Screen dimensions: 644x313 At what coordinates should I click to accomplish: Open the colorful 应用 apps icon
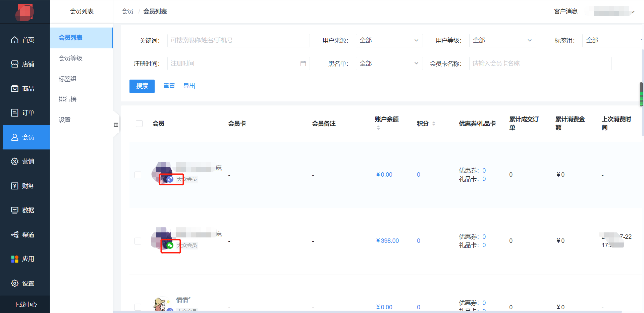tap(15, 259)
